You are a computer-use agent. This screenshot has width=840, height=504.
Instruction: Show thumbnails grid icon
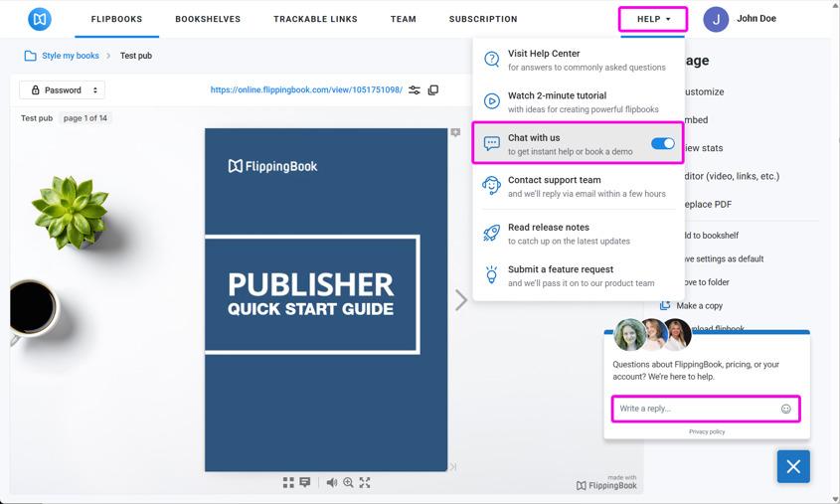(x=288, y=482)
